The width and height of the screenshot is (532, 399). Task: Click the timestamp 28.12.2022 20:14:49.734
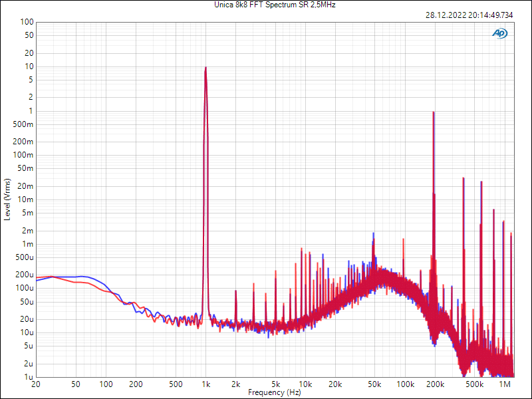(x=469, y=15)
